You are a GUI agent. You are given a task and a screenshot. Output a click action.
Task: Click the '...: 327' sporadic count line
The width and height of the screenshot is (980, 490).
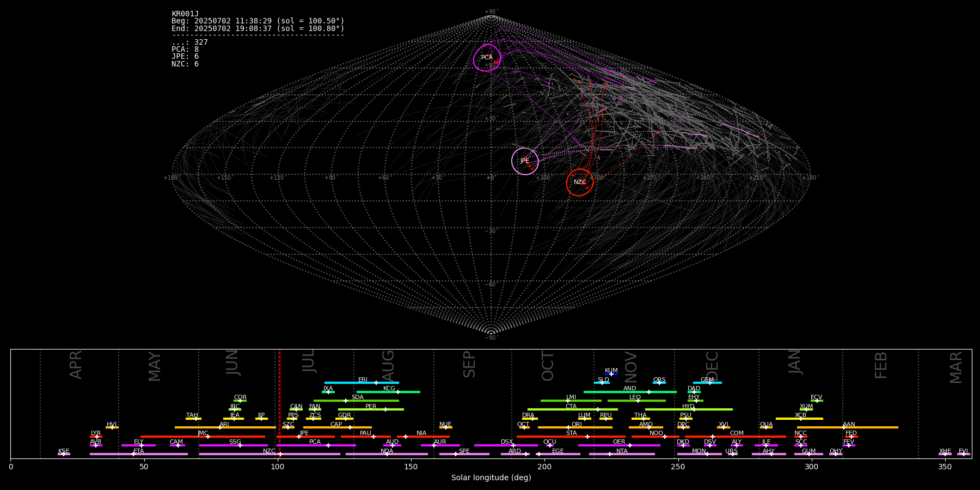pyautogui.click(x=189, y=42)
